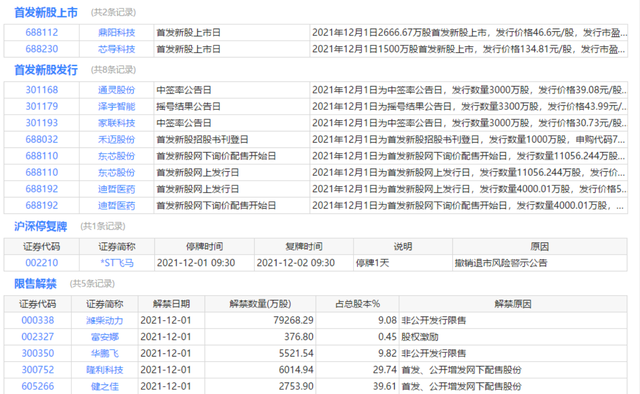Screen dimensions: 640x394
Task: Select the 停牌1天 cell
Action: (403, 263)
